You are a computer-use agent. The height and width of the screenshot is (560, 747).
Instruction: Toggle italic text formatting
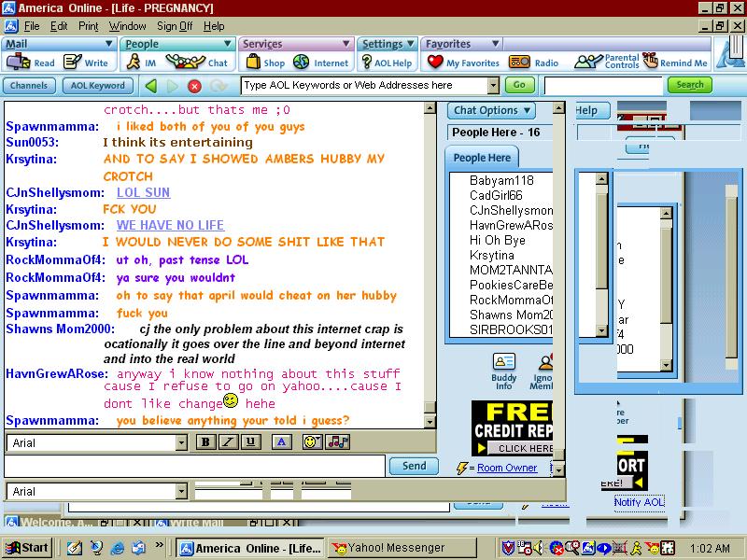tap(228, 441)
